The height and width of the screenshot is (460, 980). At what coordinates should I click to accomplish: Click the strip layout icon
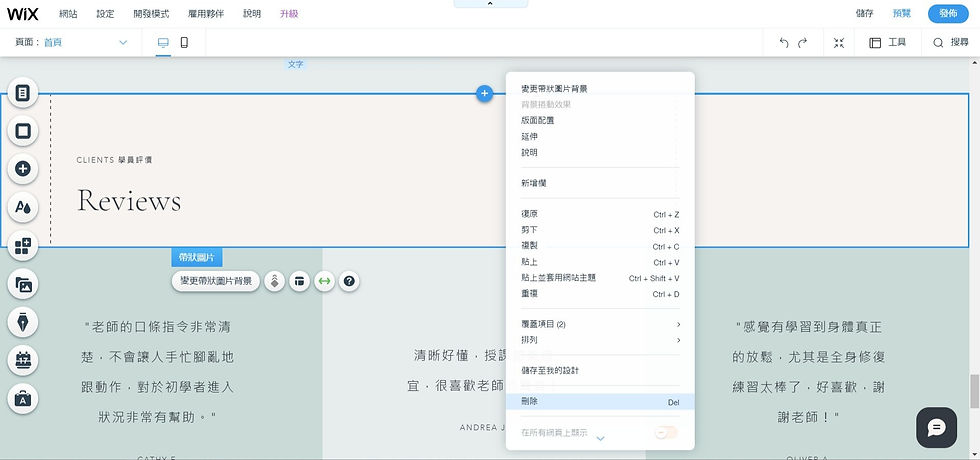(299, 281)
